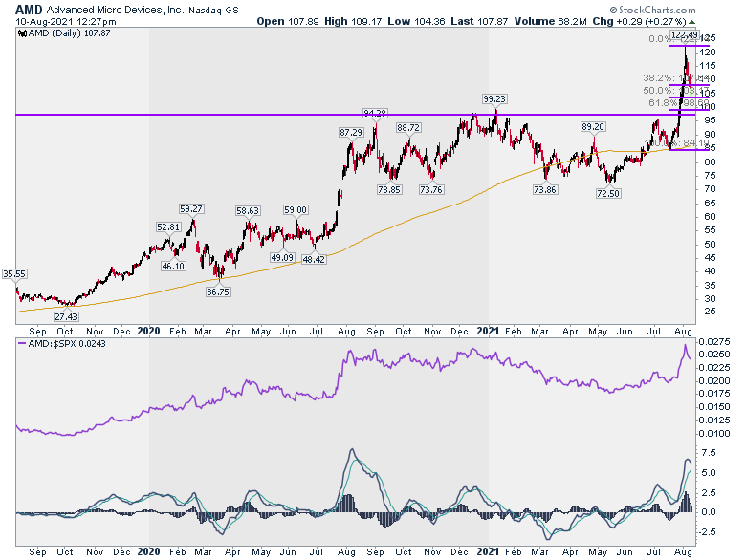This screenshot has height=560, width=746.
Task: Click the company name Advanced Micro Devices, Inc.
Action: [116, 10]
